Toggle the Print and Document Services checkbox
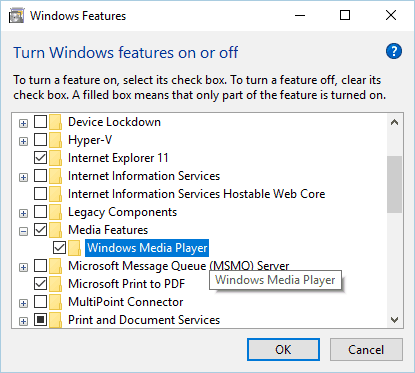The image size is (415, 373). 41,320
